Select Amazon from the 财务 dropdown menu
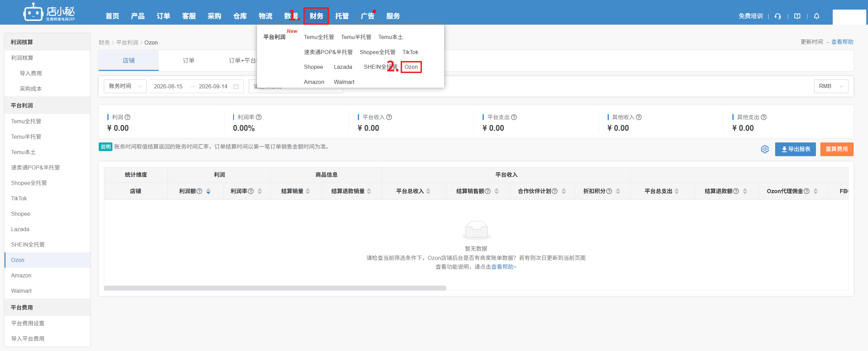 [314, 82]
